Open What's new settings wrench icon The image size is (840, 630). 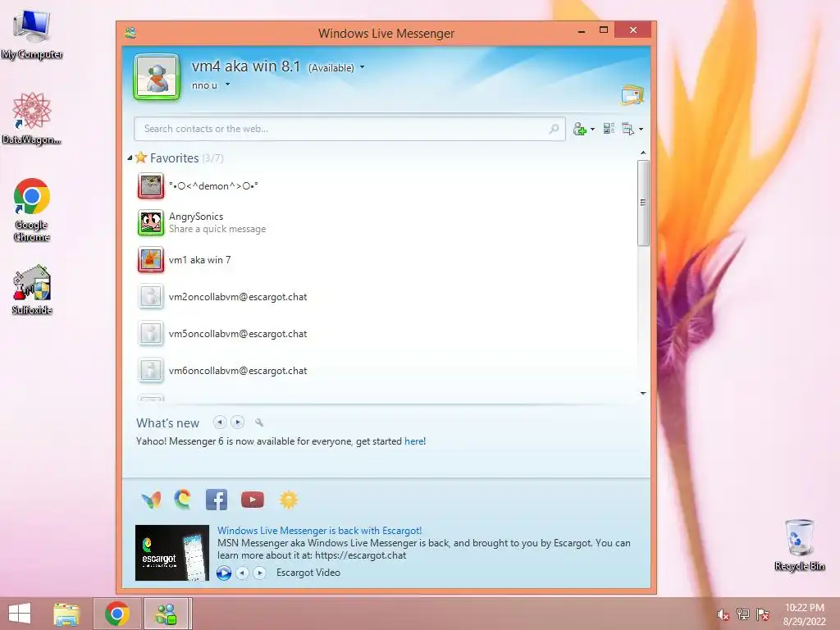point(259,422)
